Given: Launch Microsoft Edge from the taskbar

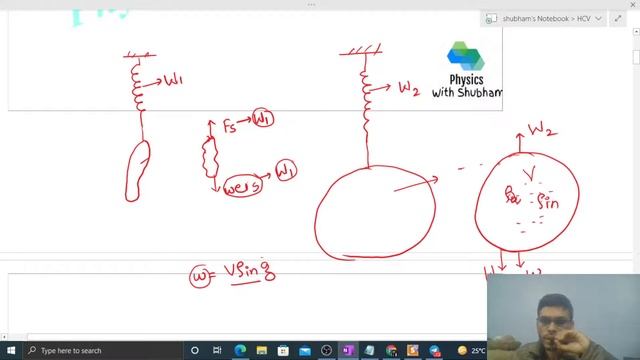Looking at the screenshot, I should click(x=240, y=350).
